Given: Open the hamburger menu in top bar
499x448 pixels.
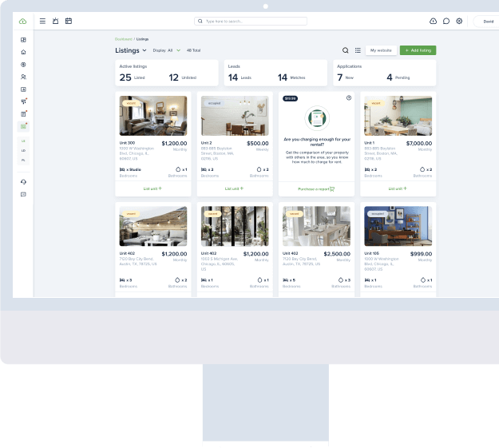Looking at the screenshot, I should (42, 21).
